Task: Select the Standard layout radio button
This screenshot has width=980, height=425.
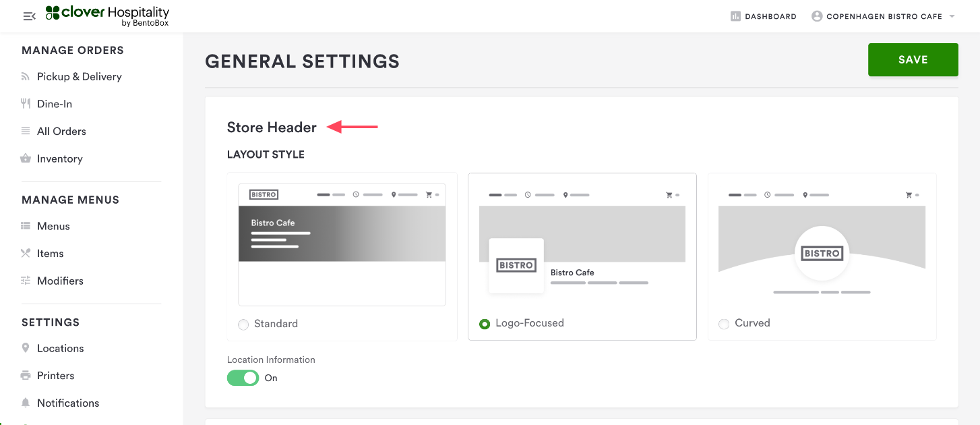Action: (x=243, y=324)
